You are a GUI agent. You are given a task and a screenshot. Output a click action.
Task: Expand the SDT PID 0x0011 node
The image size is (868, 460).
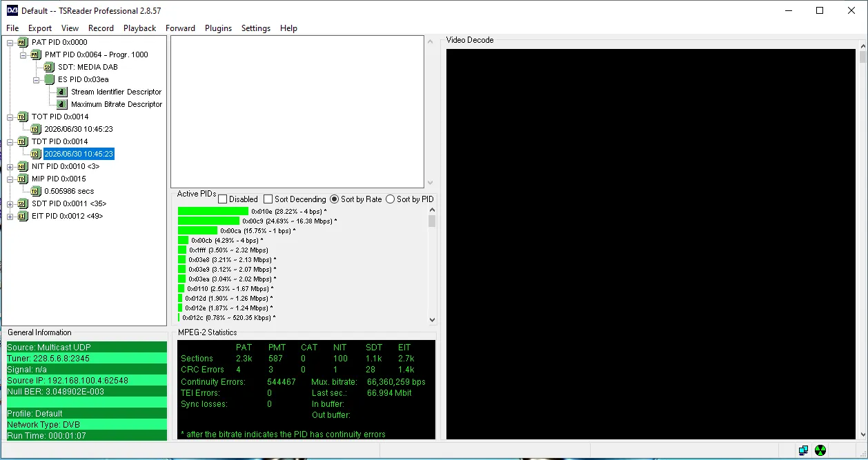point(10,203)
